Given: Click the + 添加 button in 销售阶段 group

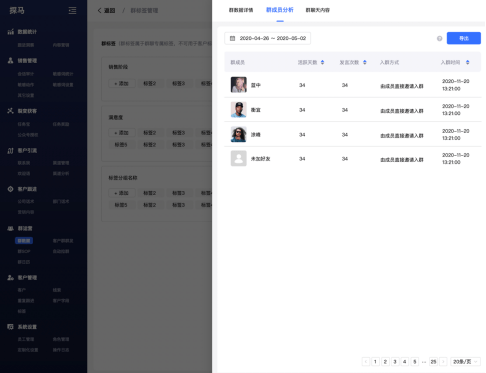Looking at the screenshot, I should click(x=122, y=83).
